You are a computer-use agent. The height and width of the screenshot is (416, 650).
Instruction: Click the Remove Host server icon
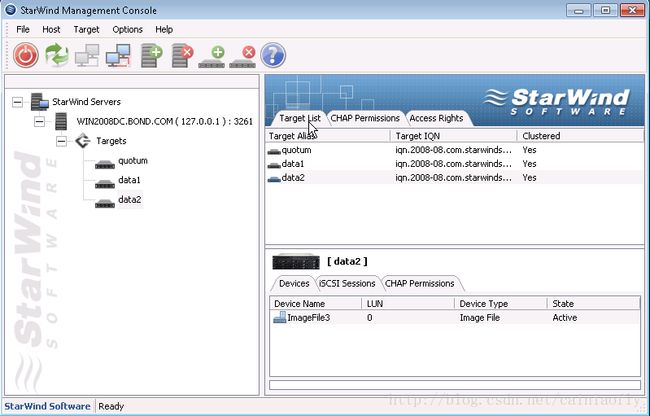point(182,56)
